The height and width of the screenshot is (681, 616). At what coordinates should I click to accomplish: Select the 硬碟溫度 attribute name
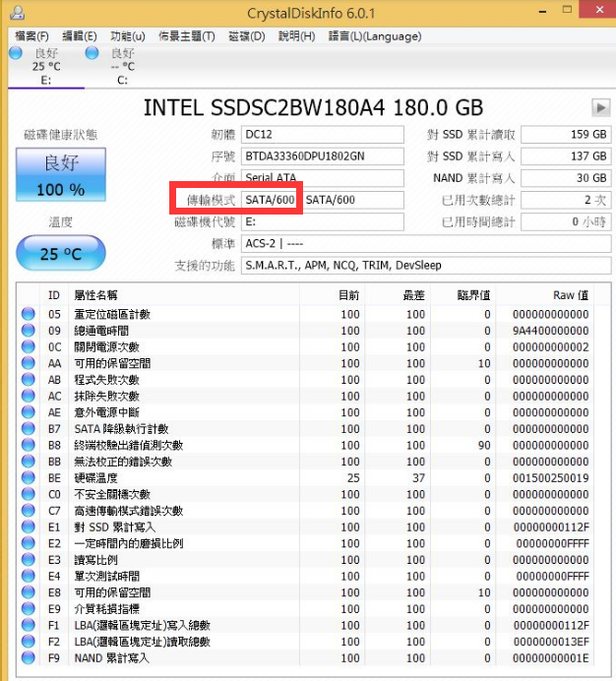tap(96, 478)
